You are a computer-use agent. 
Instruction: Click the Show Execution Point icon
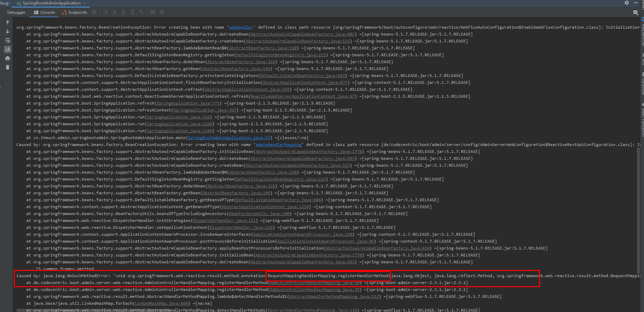click(94, 12)
